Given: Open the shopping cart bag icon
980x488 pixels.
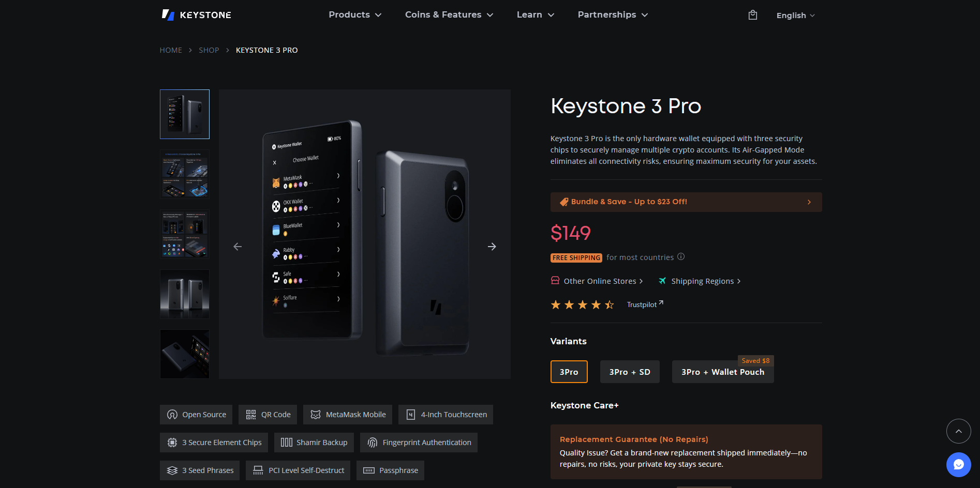Looking at the screenshot, I should click(x=752, y=15).
